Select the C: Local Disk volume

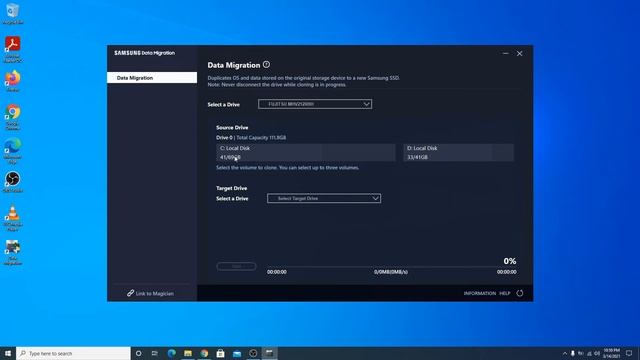[306, 153]
